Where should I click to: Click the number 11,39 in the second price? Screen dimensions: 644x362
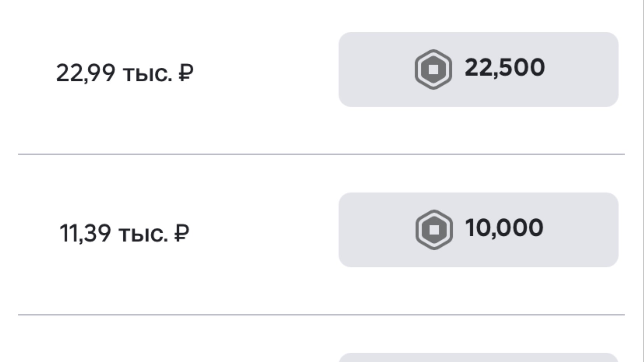(85, 233)
